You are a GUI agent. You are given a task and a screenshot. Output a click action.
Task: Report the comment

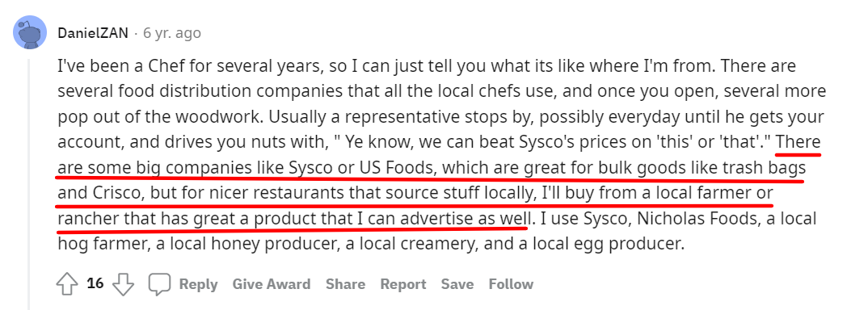click(403, 285)
